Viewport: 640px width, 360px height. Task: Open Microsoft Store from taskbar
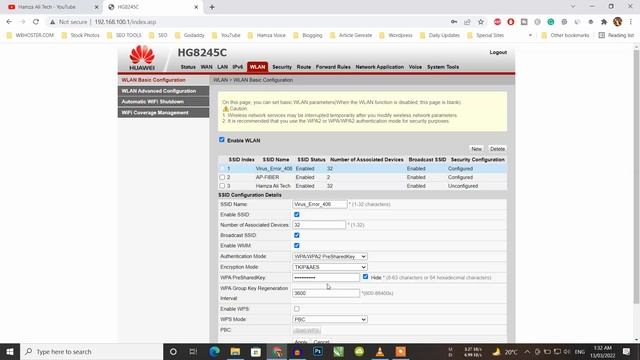pos(256,351)
